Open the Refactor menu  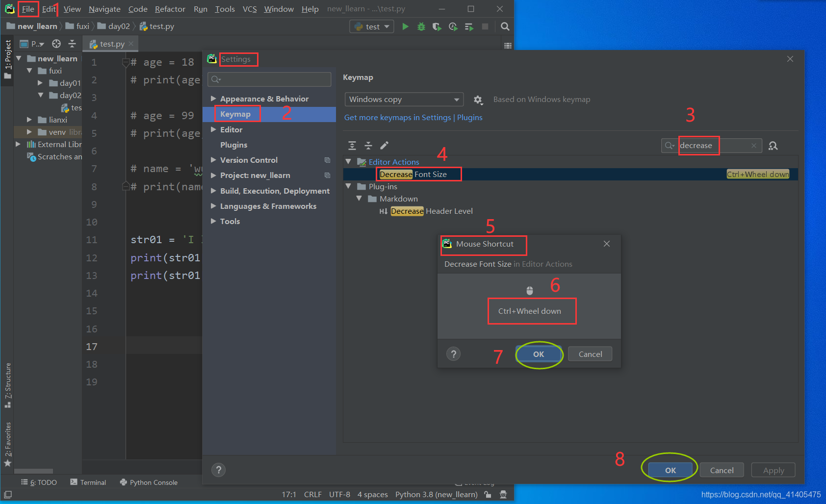(x=170, y=9)
